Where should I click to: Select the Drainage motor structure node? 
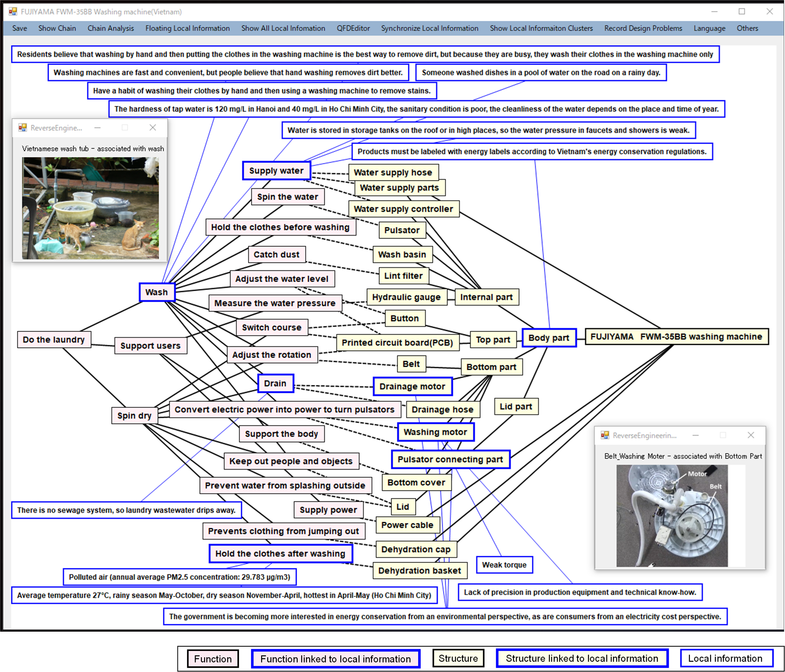412,386
